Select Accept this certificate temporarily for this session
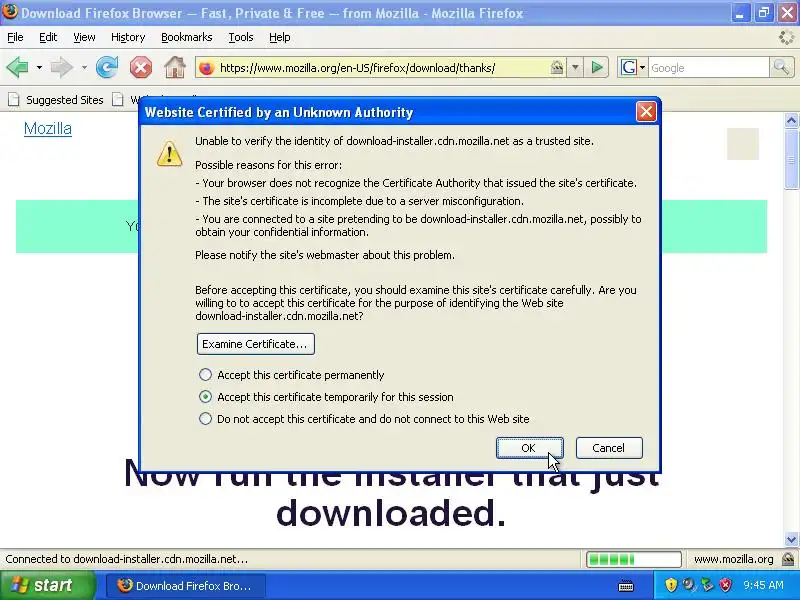Screen dimensions: 800x600 (205, 397)
